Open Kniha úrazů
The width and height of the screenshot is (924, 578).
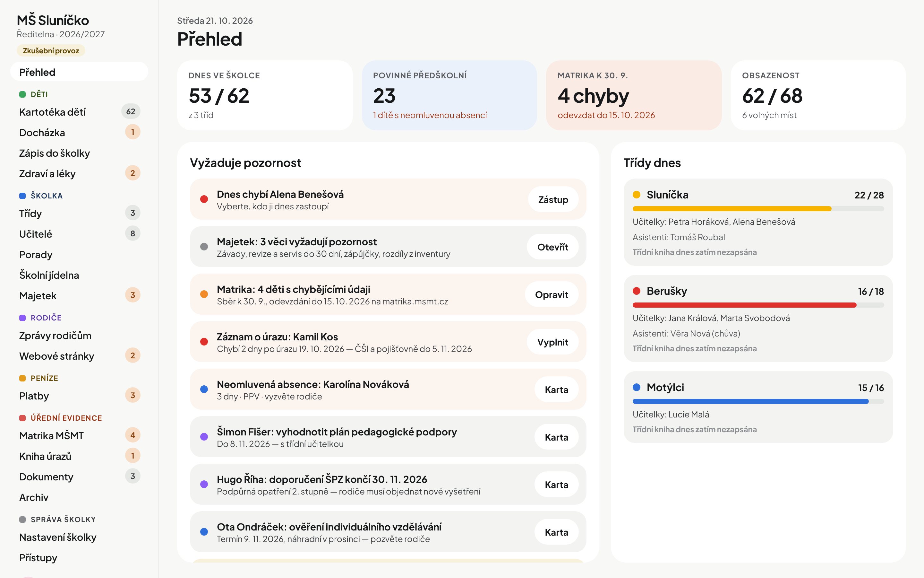click(x=79, y=456)
